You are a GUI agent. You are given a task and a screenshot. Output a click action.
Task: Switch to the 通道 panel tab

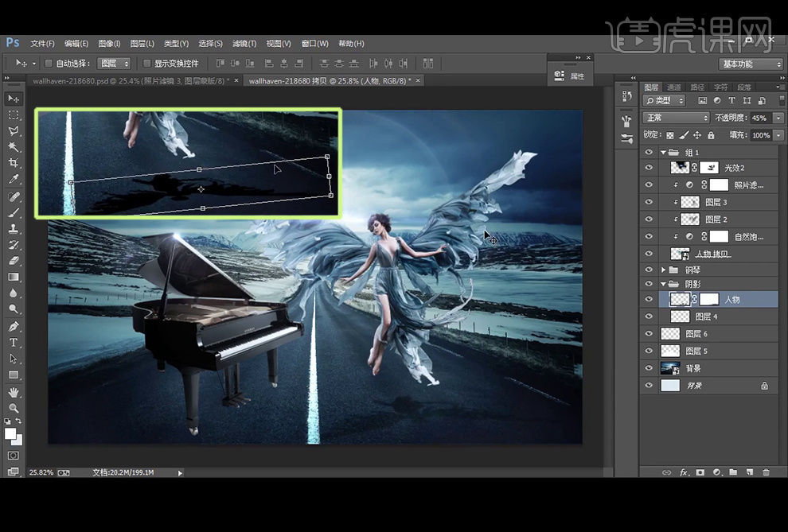(x=673, y=87)
